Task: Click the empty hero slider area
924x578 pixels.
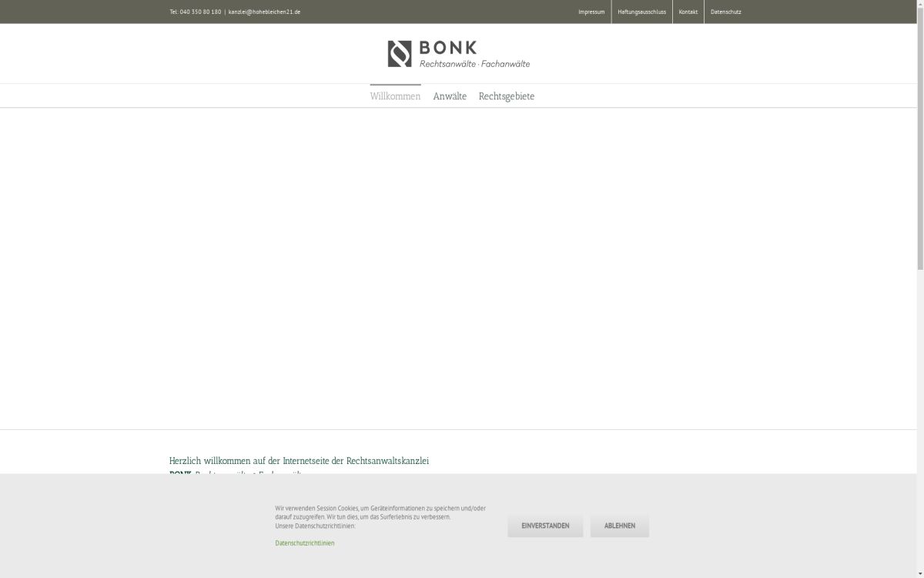Action: pyautogui.click(x=458, y=268)
